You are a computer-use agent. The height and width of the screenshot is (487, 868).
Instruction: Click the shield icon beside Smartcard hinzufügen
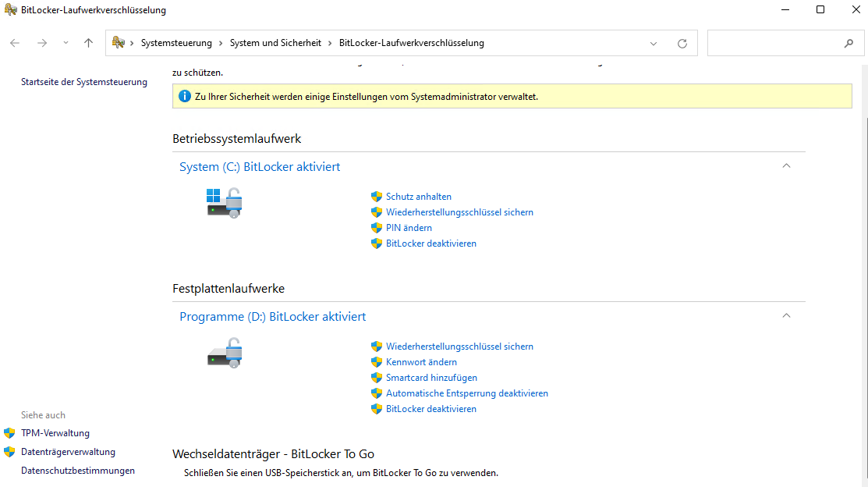click(x=377, y=377)
